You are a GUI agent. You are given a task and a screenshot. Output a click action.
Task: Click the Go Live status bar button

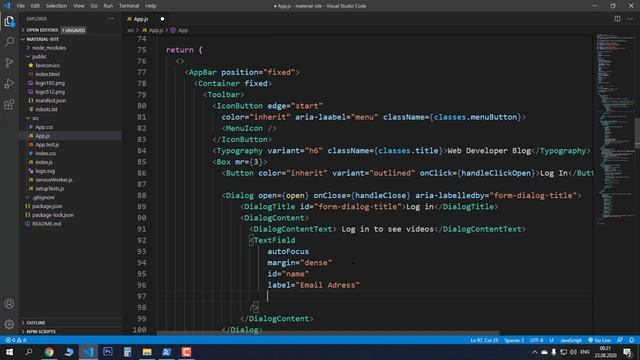(599, 340)
